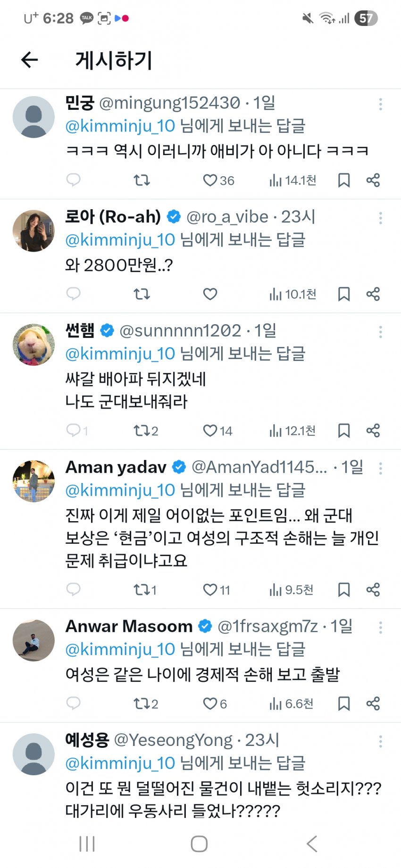Like 로아 (Ro-ah)'s reply
The height and width of the screenshot is (868, 401).
coord(210,294)
